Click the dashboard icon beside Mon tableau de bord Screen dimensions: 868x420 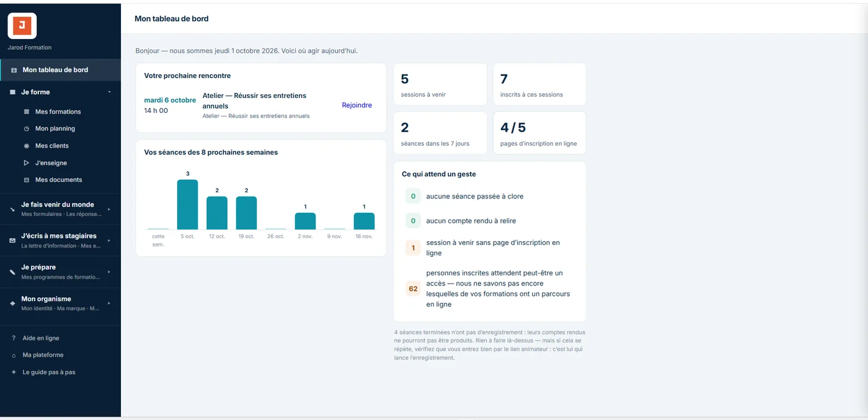[14, 70]
